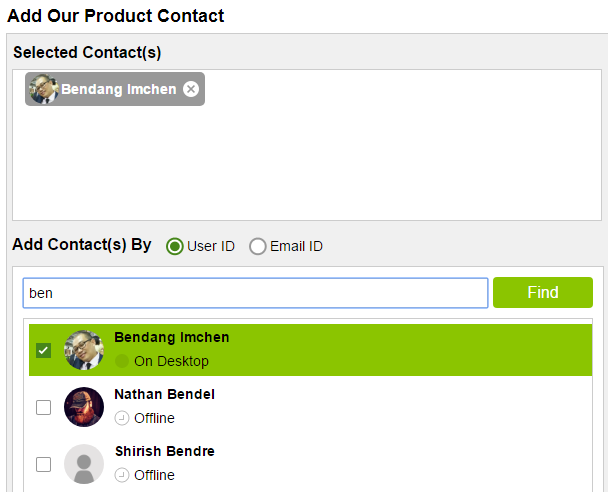The width and height of the screenshot is (608, 492).
Task: Click the On Desktop green status icon
Action: click(x=122, y=361)
